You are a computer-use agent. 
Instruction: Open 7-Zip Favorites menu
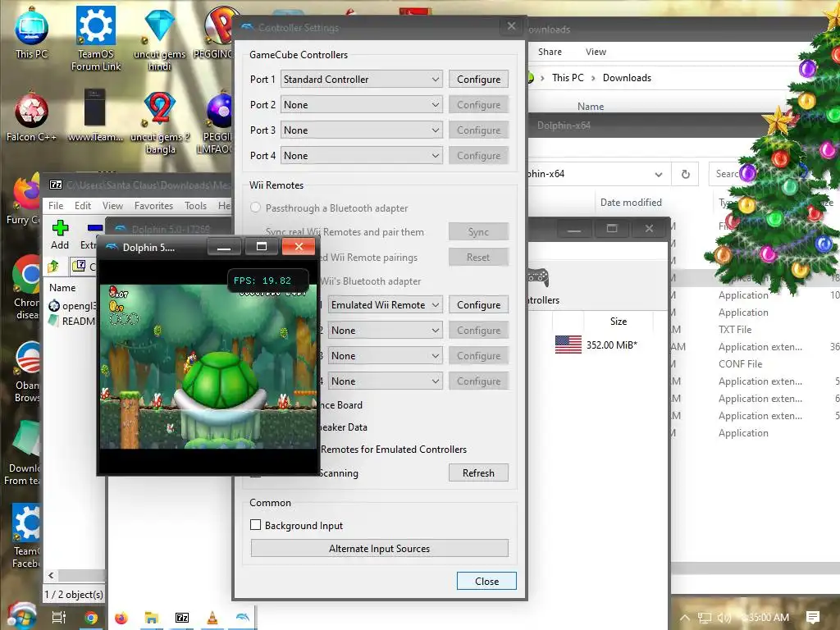153,206
